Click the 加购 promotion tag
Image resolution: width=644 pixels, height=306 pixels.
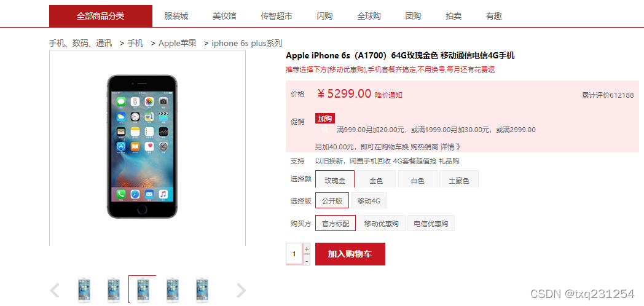(x=325, y=119)
